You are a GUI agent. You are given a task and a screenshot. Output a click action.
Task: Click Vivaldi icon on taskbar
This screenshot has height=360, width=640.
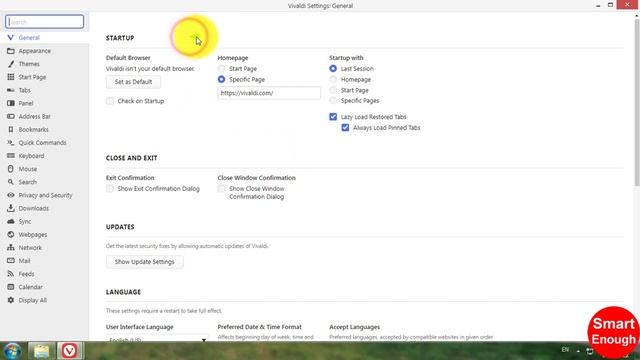(69, 351)
